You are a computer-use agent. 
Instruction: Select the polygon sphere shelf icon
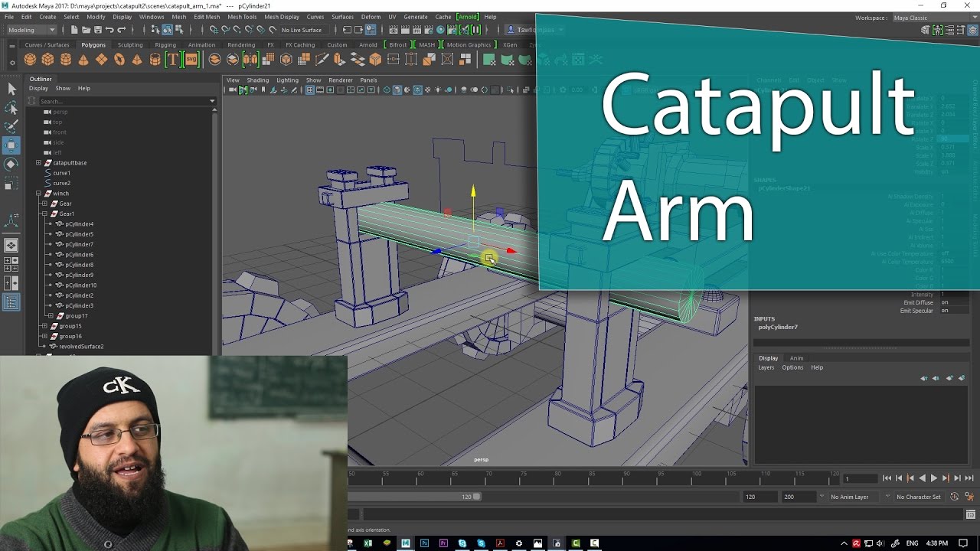[x=30, y=59]
